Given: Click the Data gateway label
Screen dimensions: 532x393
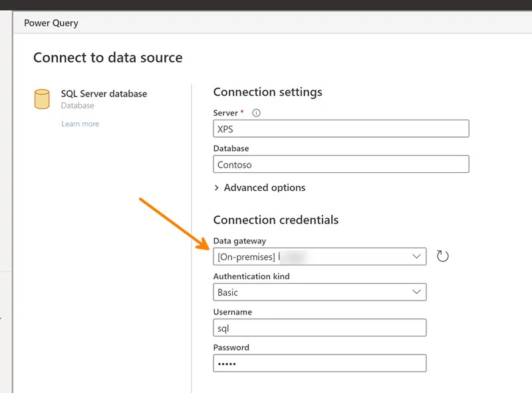Looking at the screenshot, I should (239, 241).
